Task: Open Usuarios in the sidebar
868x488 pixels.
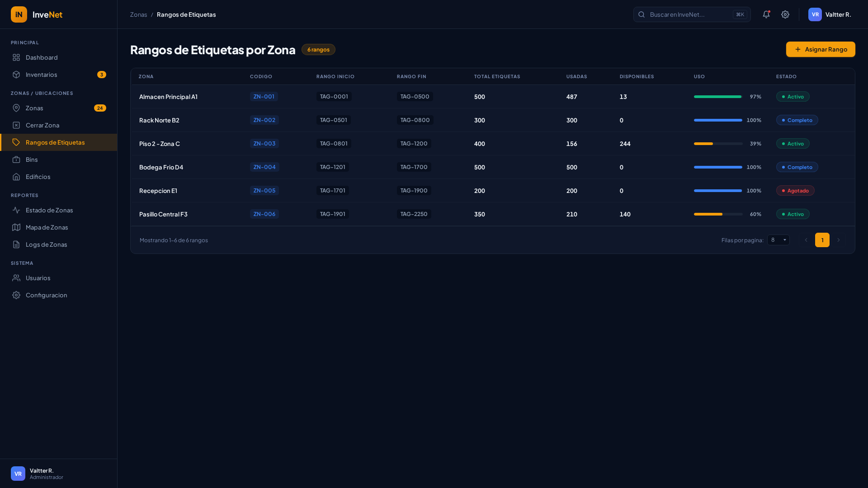Action: (x=38, y=278)
